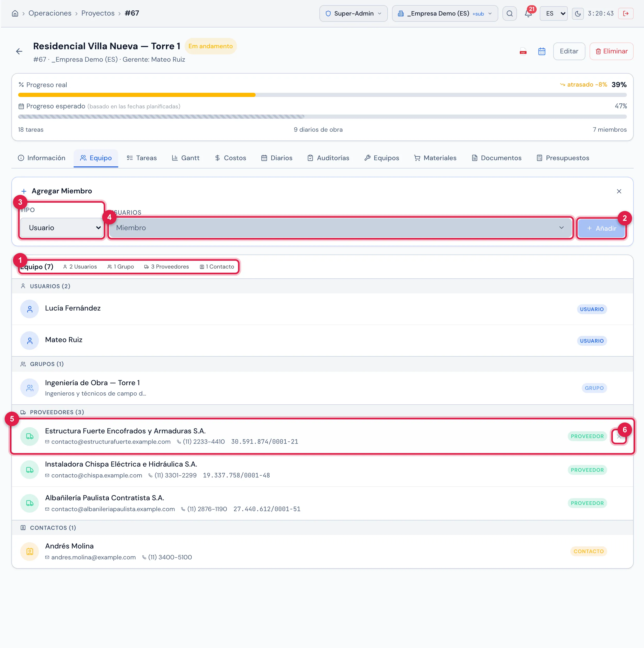Open the Documentos tab
This screenshot has width=644, height=648.
coord(496,158)
